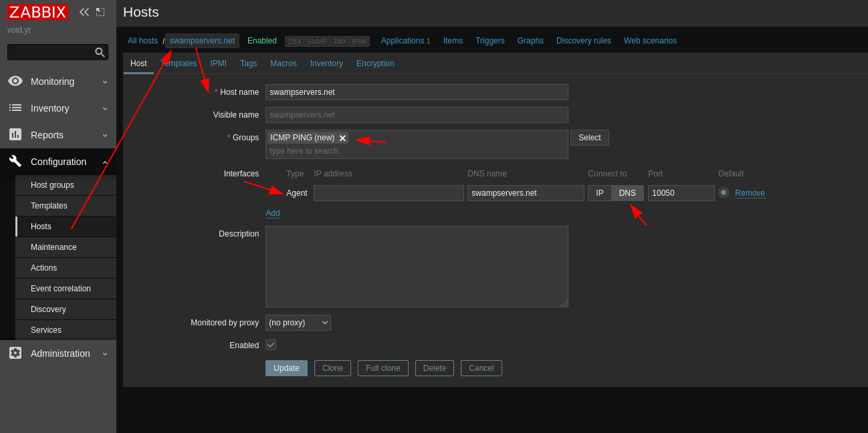Click the Monitoring eye icon

tap(15, 81)
